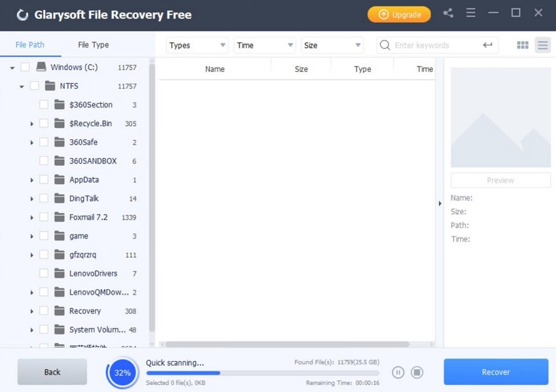Click the System Volume folder icon
Viewport: 556px width, 392px height.
[60, 330]
